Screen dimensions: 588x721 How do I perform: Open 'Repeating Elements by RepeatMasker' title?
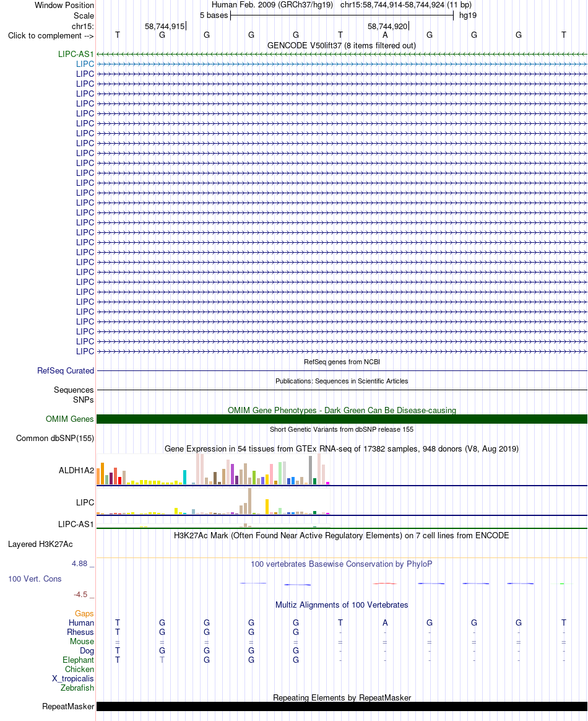342,697
